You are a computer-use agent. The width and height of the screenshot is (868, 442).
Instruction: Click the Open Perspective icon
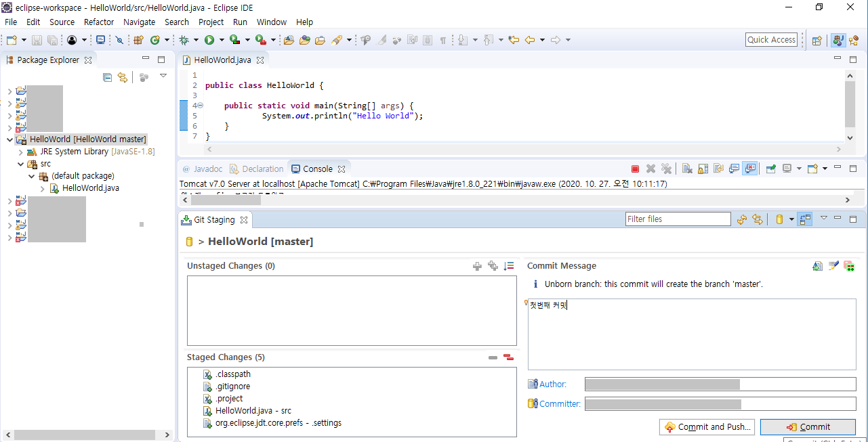pos(817,40)
